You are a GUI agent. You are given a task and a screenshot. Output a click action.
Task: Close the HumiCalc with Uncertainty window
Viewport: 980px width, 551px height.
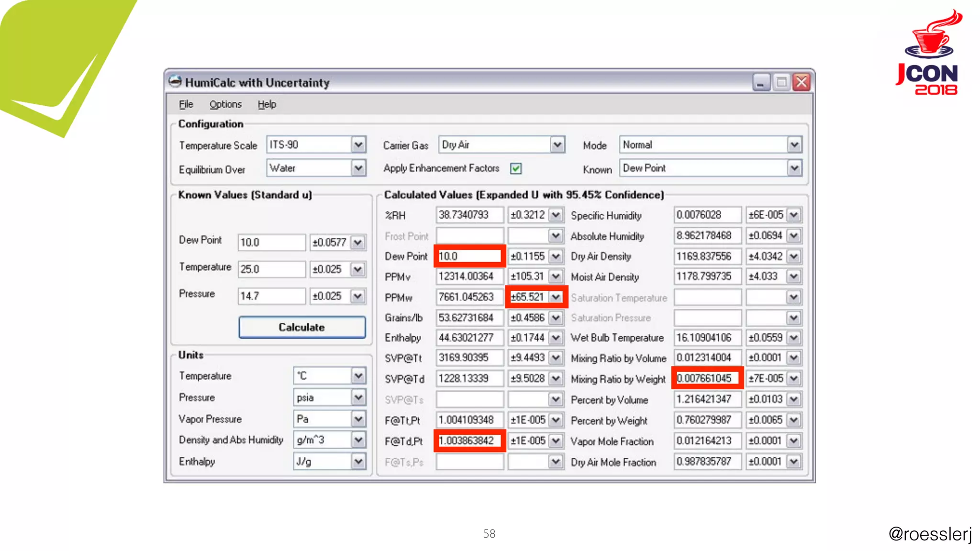click(x=802, y=82)
